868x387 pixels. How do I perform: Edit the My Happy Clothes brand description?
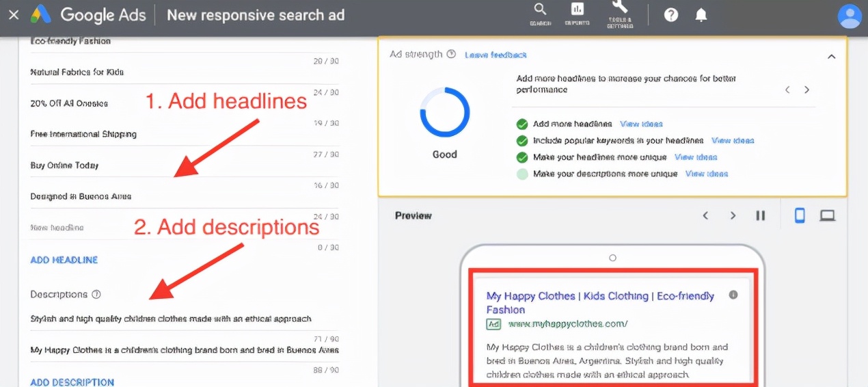click(185, 350)
